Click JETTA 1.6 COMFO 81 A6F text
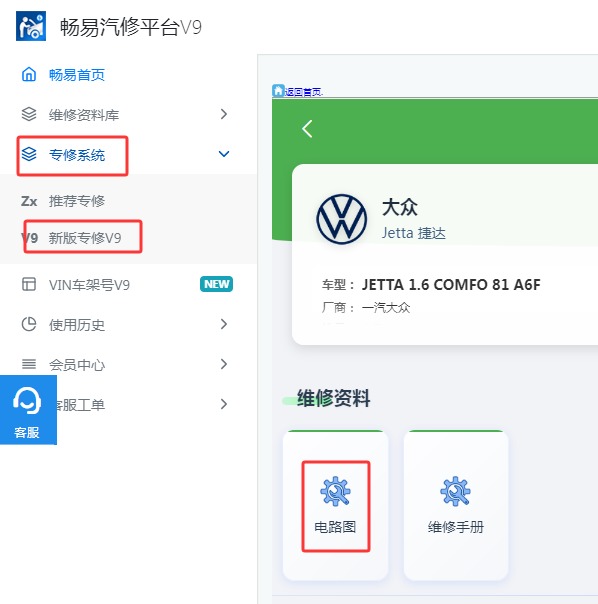This screenshot has height=604, width=598. tap(451, 285)
